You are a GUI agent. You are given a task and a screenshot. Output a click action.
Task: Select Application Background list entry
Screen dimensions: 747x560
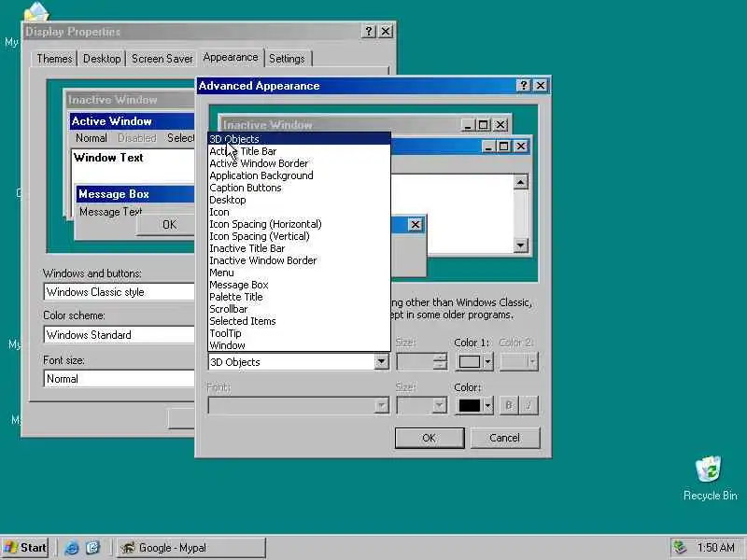pos(299,175)
